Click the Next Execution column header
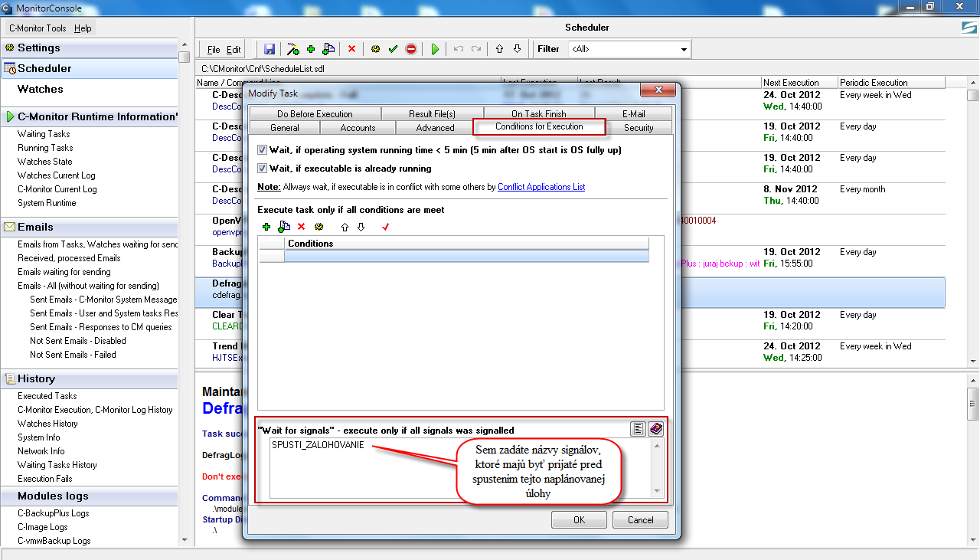 click(x=799, y=82)
